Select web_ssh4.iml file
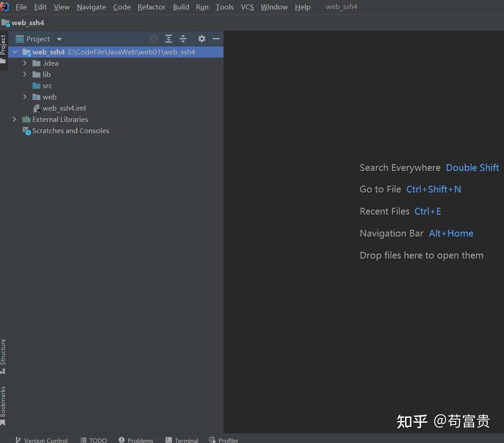The width and height of the screenshot is (504, 443). [116, 108]
